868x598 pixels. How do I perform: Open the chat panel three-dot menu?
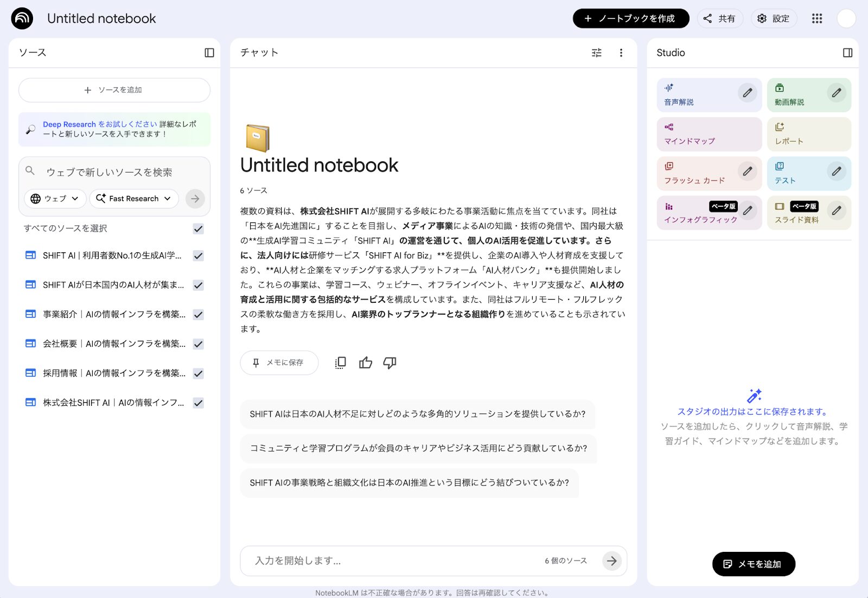(621, 53)
